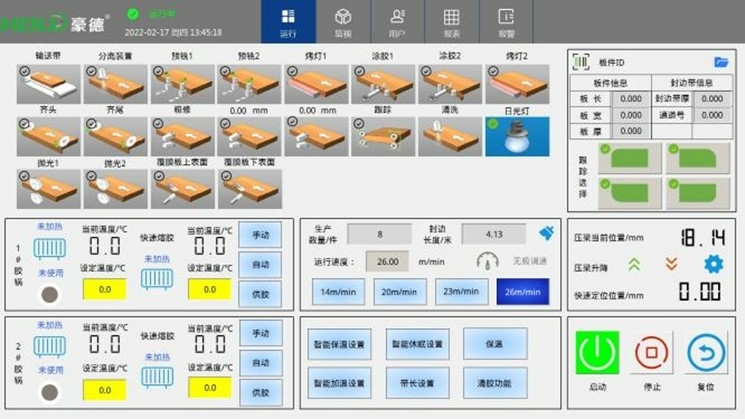Select the 抛光1 polishing station icon
Screen dimensions: 745x419
48,188
